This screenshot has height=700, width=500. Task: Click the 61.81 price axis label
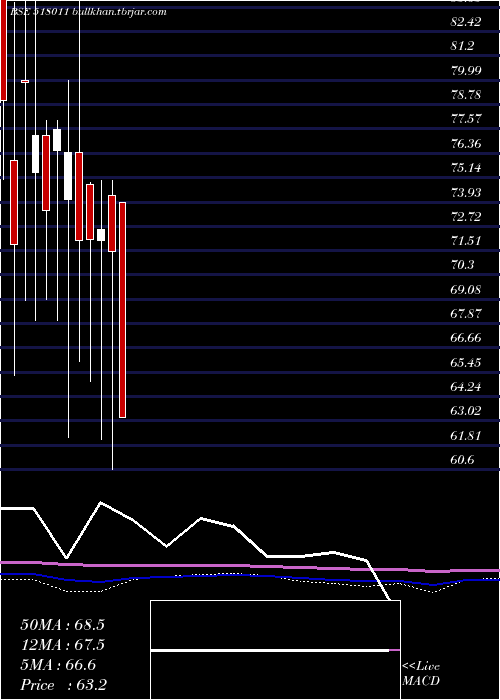(466, 435)
